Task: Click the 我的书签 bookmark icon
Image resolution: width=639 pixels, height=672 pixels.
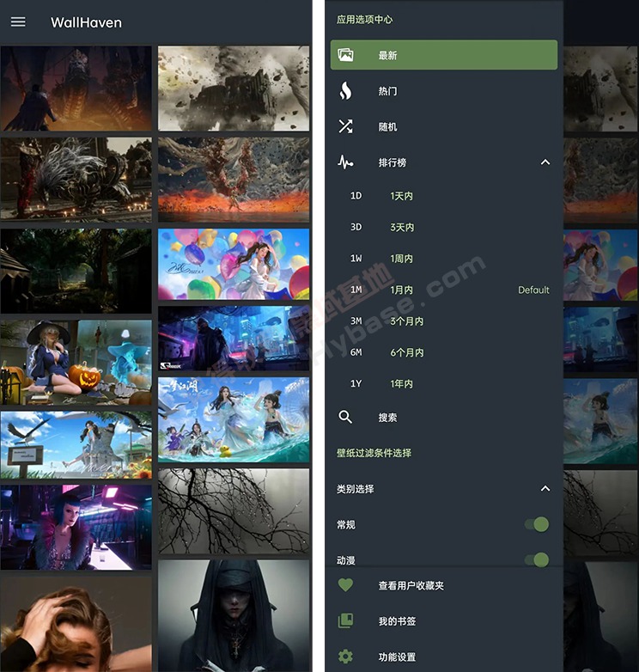Action: (x=345, y=620)
